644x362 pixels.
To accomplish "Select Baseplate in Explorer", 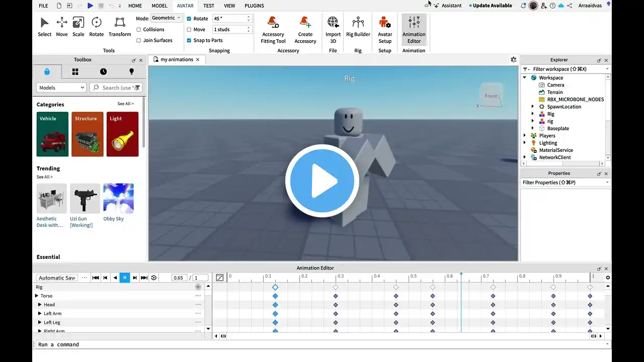I will [558, 128].
